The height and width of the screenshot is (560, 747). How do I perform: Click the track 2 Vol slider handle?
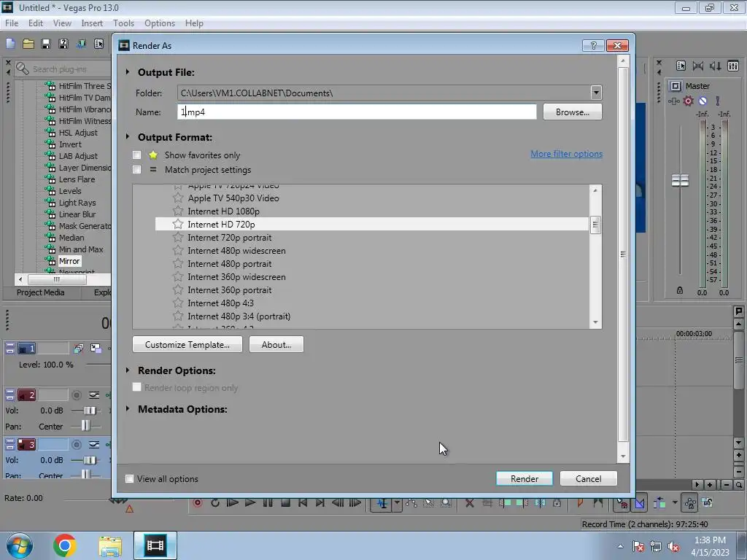(90, 411)
